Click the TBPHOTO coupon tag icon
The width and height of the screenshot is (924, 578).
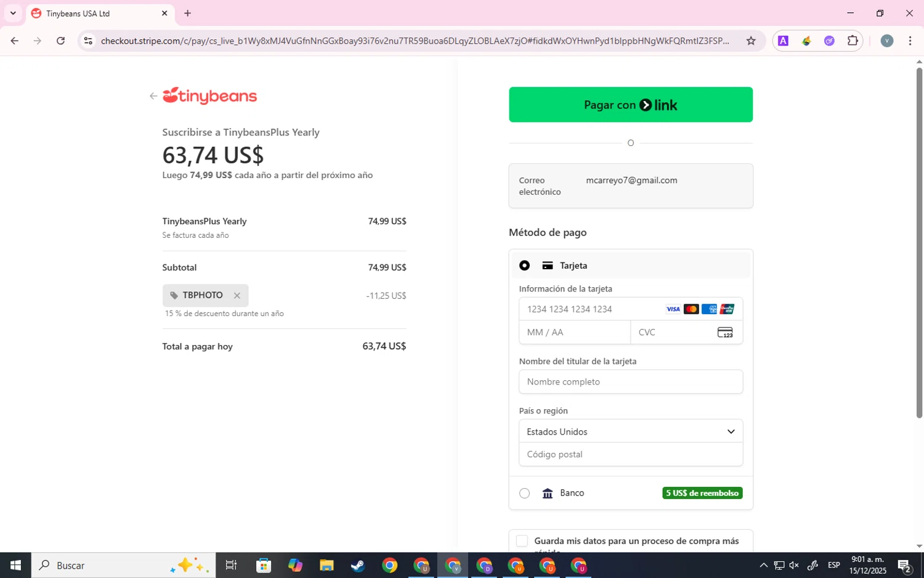[x=174, y=296]
